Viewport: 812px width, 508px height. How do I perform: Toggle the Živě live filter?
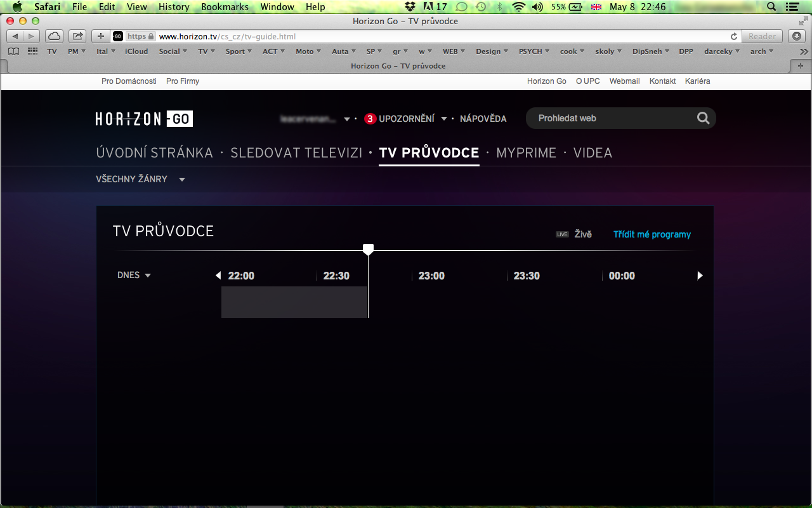pos(574,234)
